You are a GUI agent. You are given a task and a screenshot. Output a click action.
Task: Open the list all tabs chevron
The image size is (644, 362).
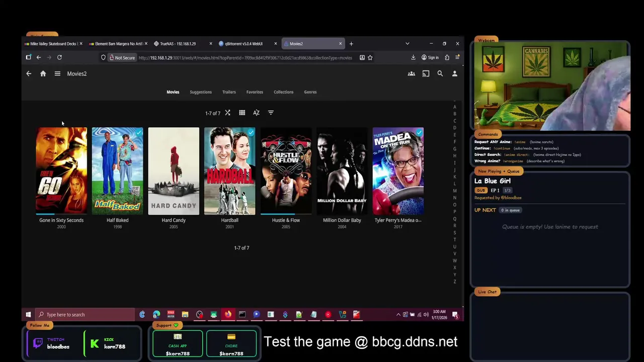[407, 44]
